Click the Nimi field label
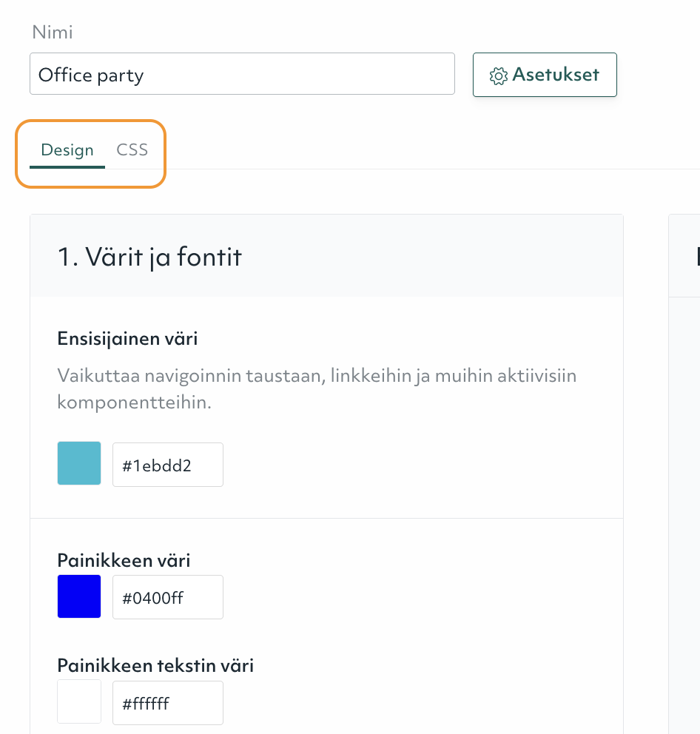Image resolution: width=700 pixels, height=734 pixels. click(52, 32)
